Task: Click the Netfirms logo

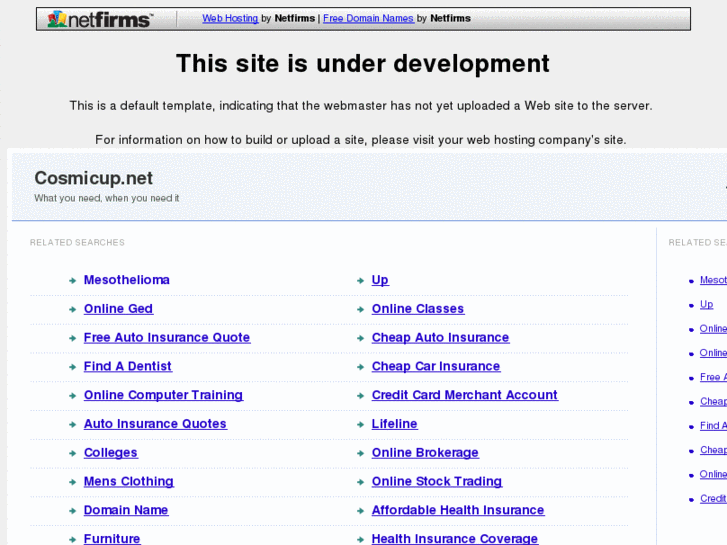Action: 99,19
